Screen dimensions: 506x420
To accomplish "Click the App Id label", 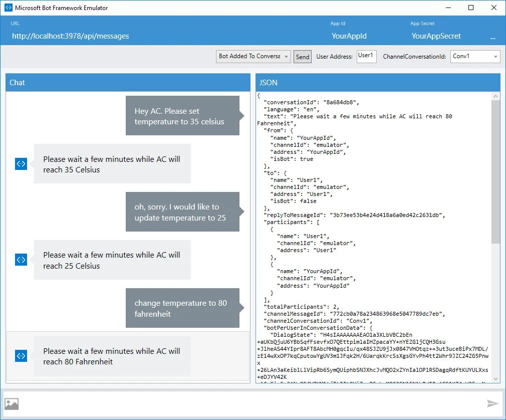I will pos(338,23).
